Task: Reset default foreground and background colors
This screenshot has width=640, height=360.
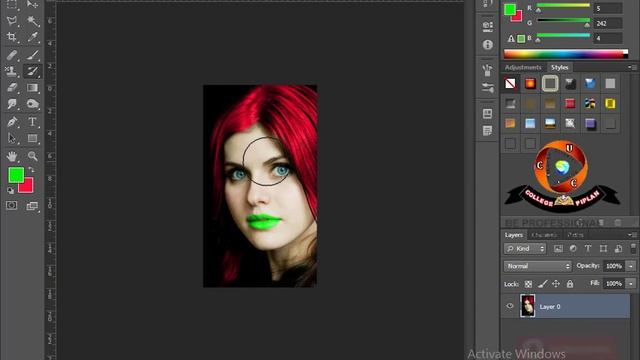Action: [11, 190]
